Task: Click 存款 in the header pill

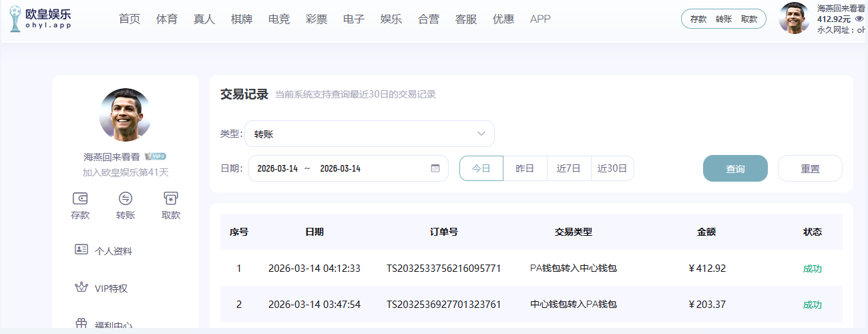Action: click(x=698, y=19)
